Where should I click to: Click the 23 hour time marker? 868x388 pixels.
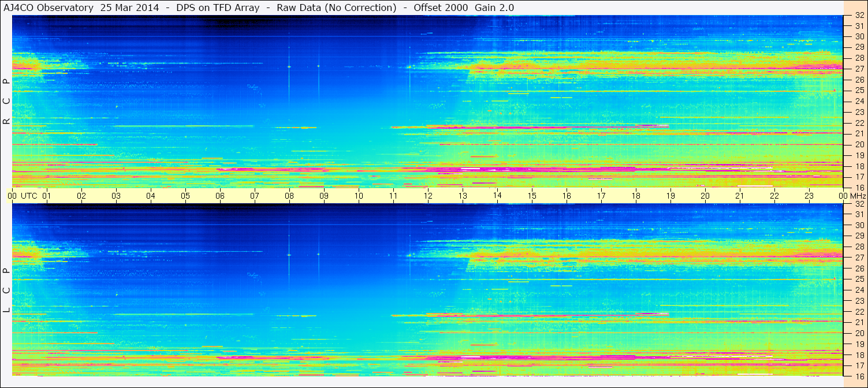click(809, 196)
